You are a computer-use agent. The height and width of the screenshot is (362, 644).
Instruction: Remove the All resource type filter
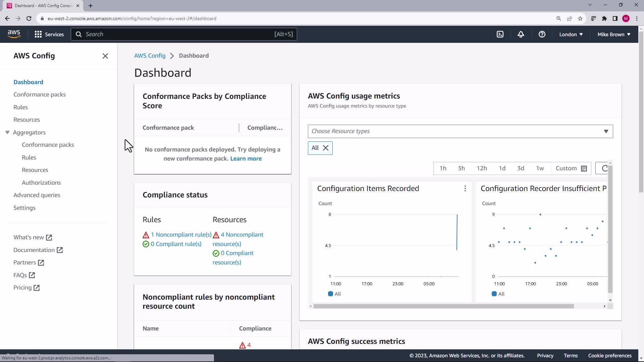pos(325,148)
